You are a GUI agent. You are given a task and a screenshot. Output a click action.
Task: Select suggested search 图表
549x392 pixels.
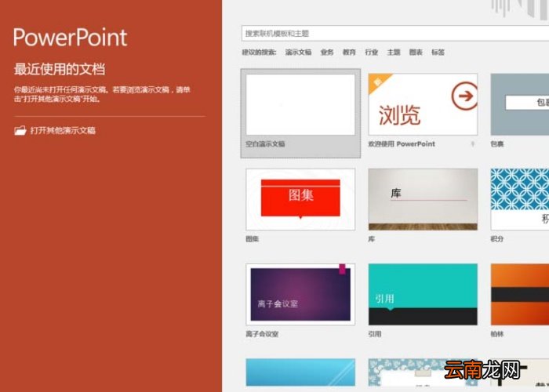point(416,53)
